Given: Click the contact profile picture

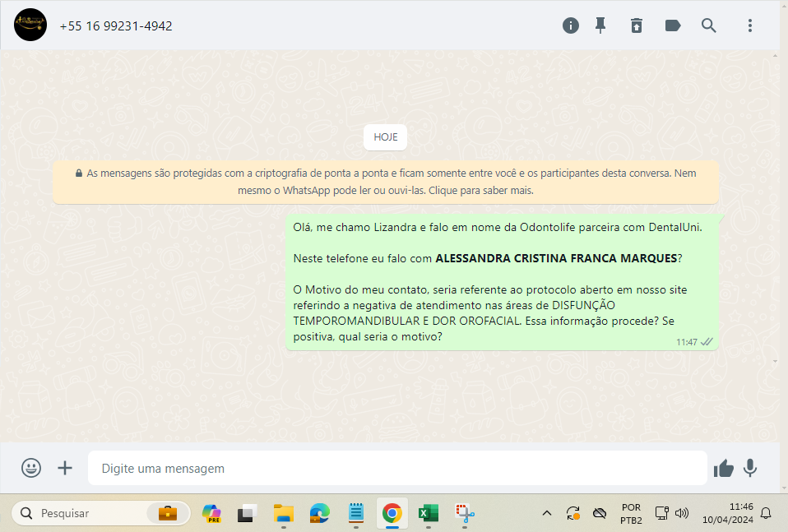Looking at the screenshot, I should [30, 25].
